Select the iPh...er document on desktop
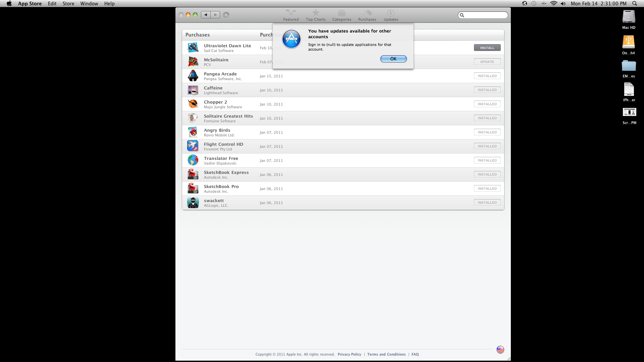Image resolution: width=644 pixels, height=362 pixels. (x=629, y=92)
